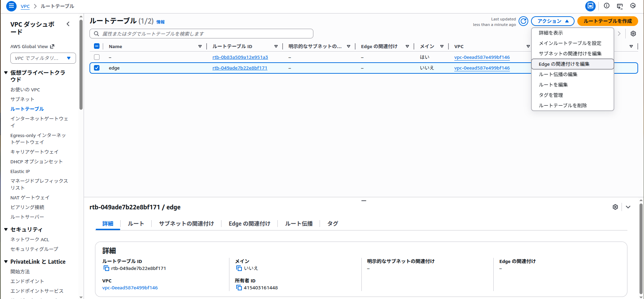Viewport: 644px width, 299px height.
Task: Choose ルートを編集 menu item
Action: coord(572,85)
